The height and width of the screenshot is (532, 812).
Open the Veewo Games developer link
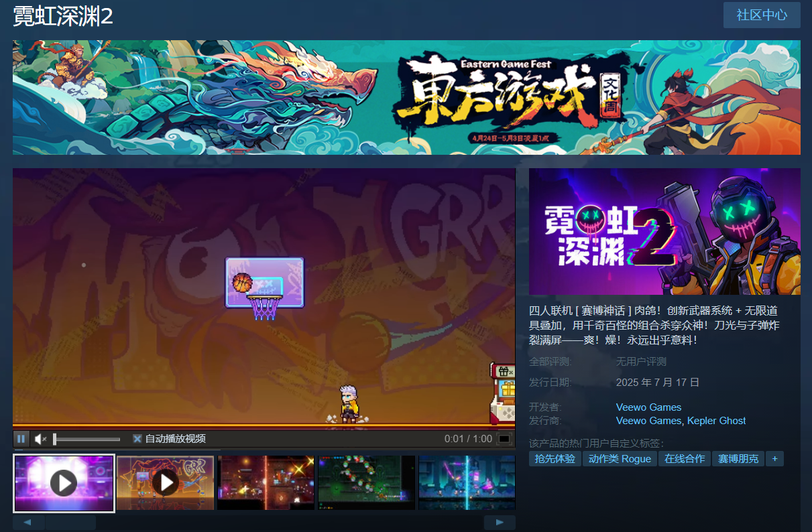(648, 407)
